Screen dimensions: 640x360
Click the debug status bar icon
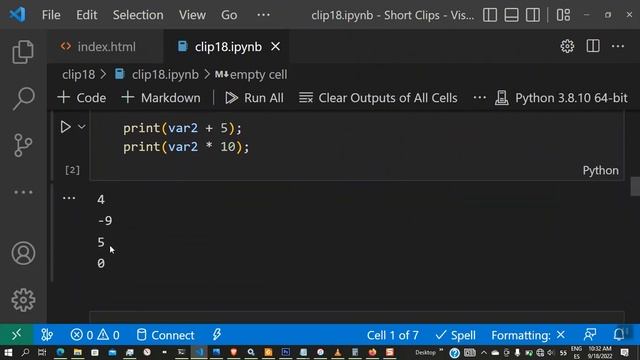click(47, 335)
